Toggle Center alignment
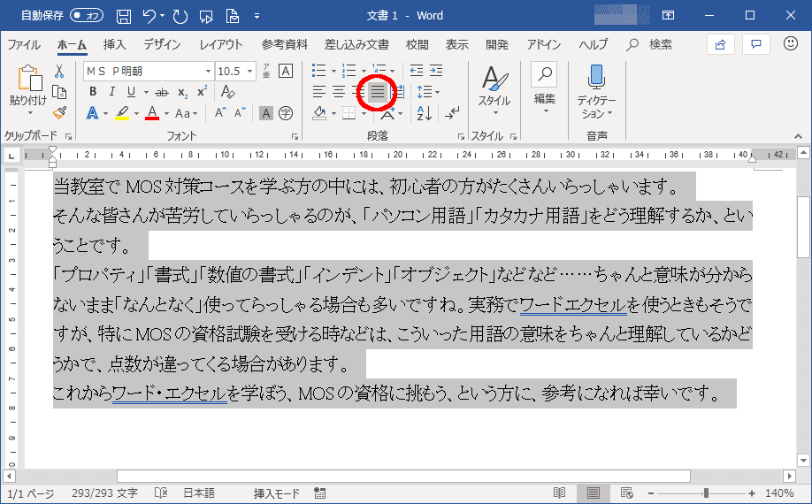This screenshot has width=812, height=504. 339,92
